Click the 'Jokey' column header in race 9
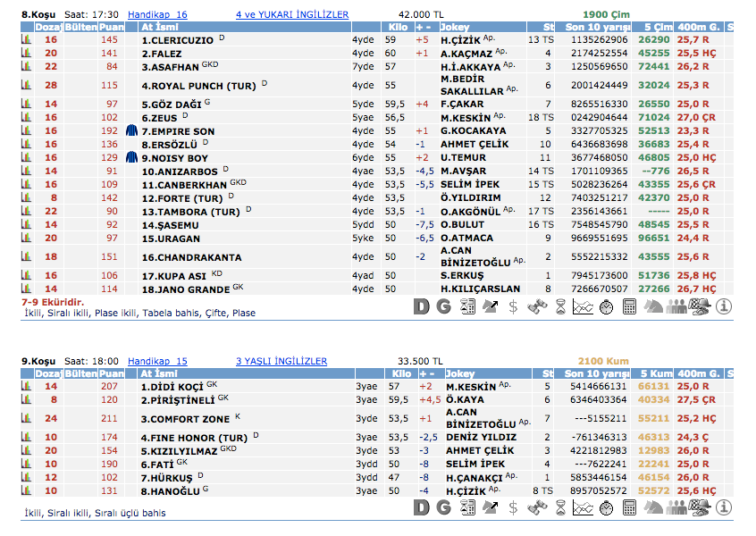This screenshot has height=536, width=756. [460, 373]
